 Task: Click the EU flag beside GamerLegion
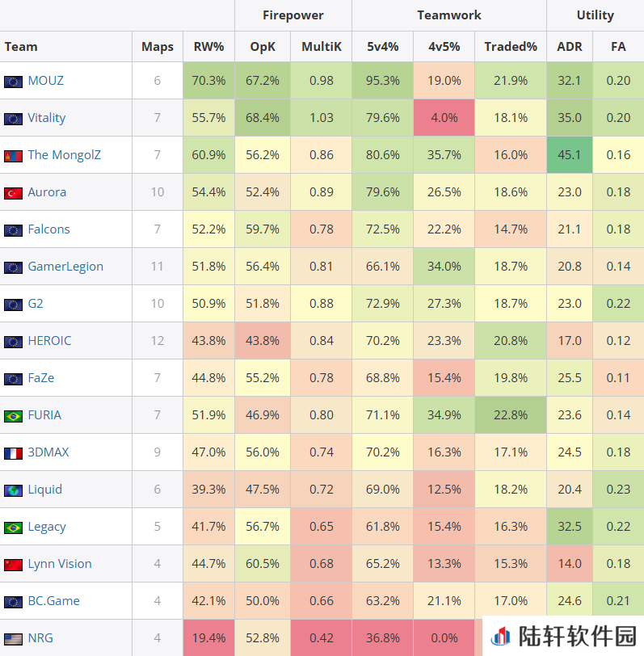coord(13,267)
